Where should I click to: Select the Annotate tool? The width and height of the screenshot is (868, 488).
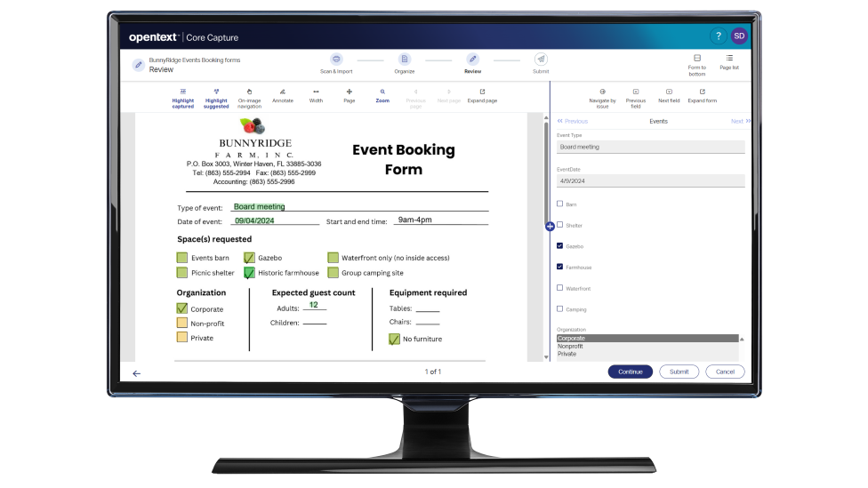point(282,96)
